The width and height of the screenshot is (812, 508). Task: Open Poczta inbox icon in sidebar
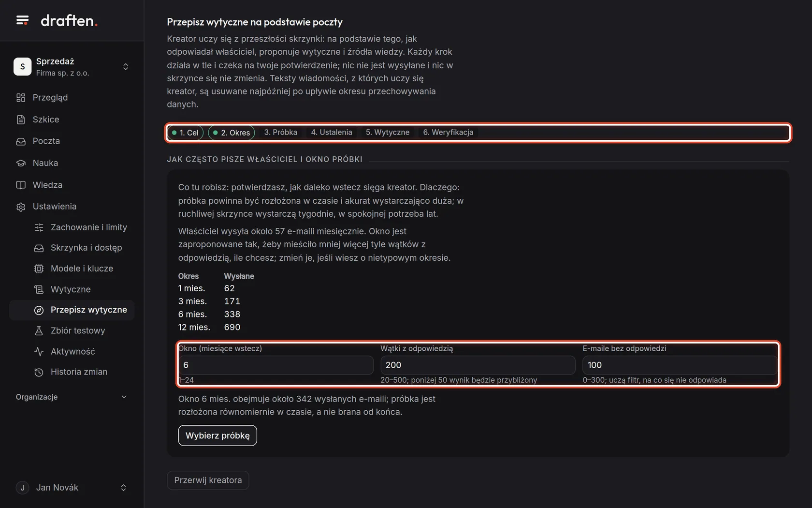(21, 141)
